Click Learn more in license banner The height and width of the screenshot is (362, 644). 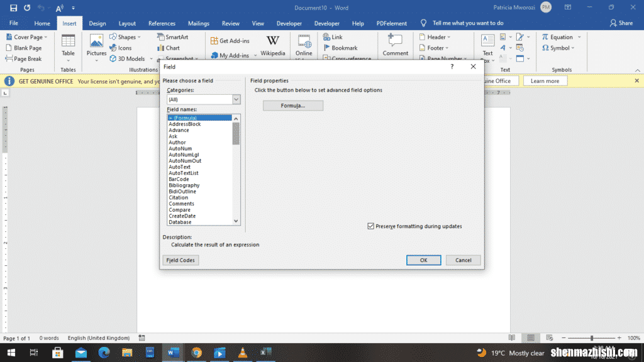545,81
